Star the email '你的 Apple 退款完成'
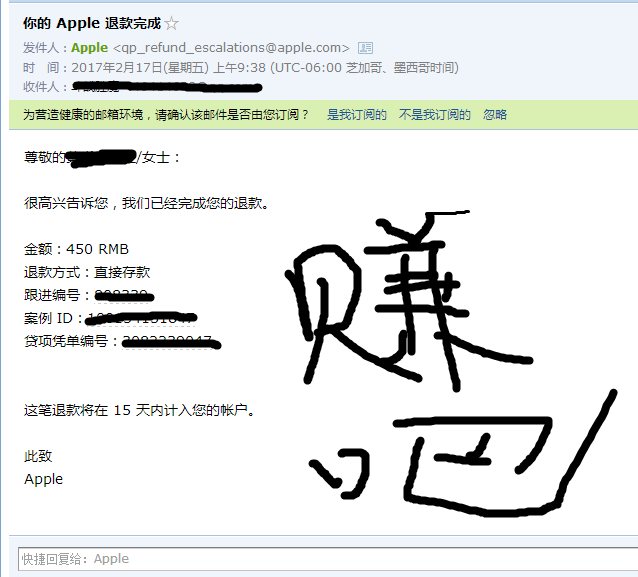This screenshot has height=577, width=638. click(x=172, y=24)
